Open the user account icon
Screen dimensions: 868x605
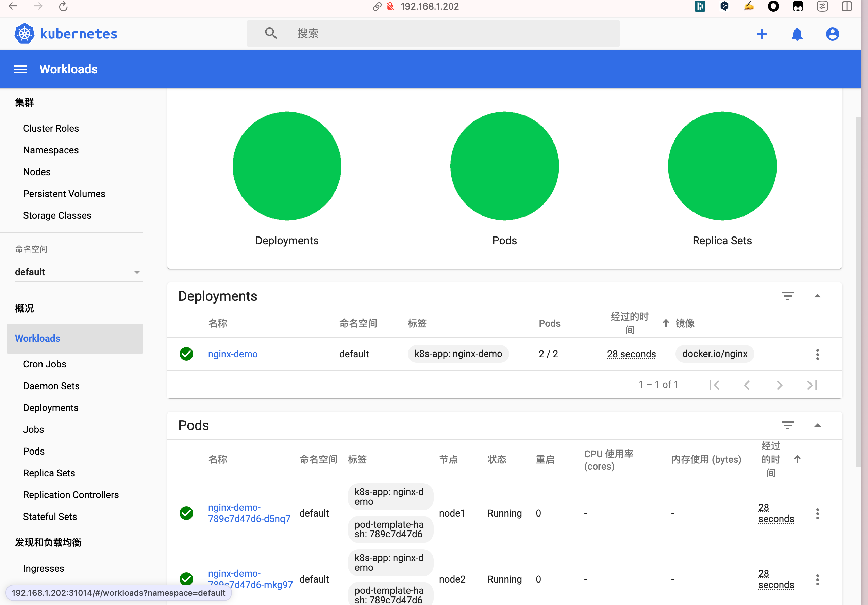[832, 34]
